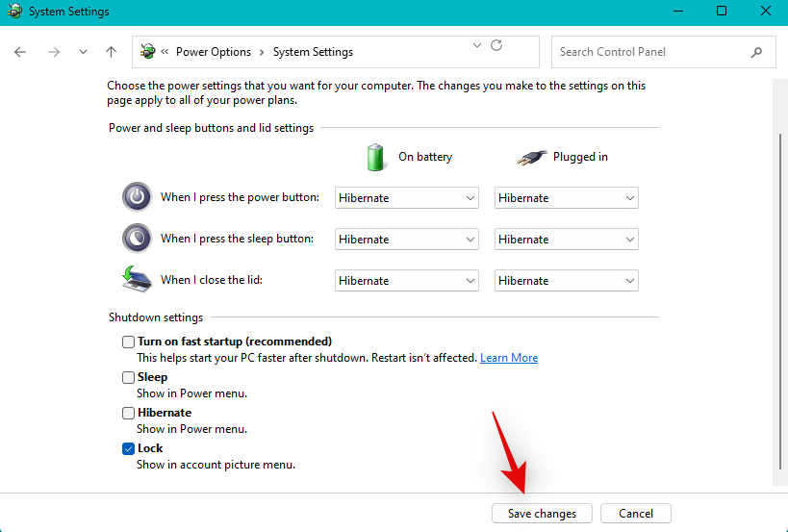Viewport: 788px width, 532px height.
Task: Click the Search Control Panel field
Action: pyautogui.click(x=663, y=52)
